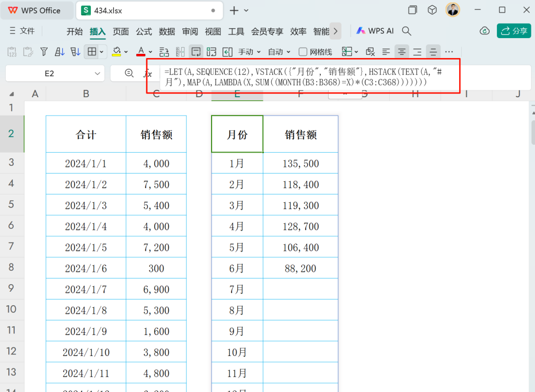This screenshot has width=535, height=392.
Task: Click the freeze panes table icon
Action: [347, 52]
